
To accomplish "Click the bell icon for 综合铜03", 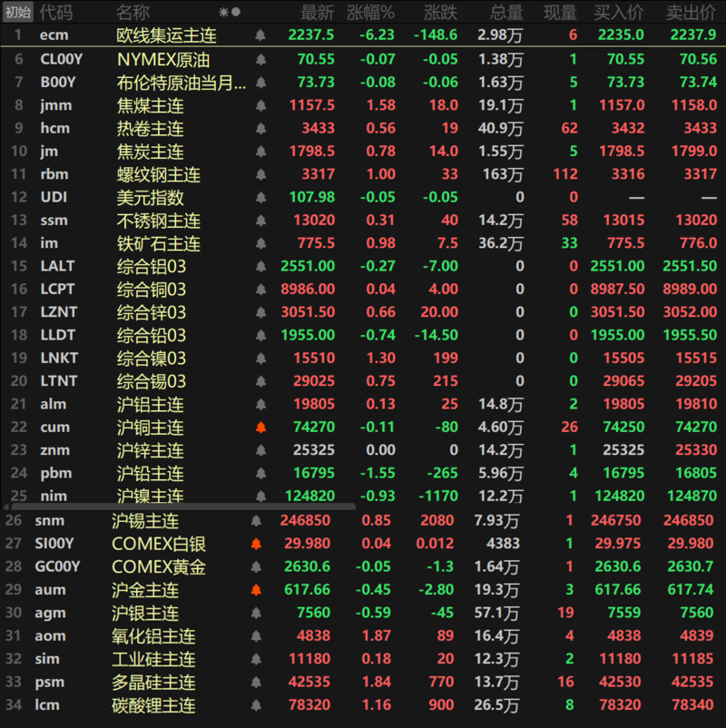I will (260, 290).
